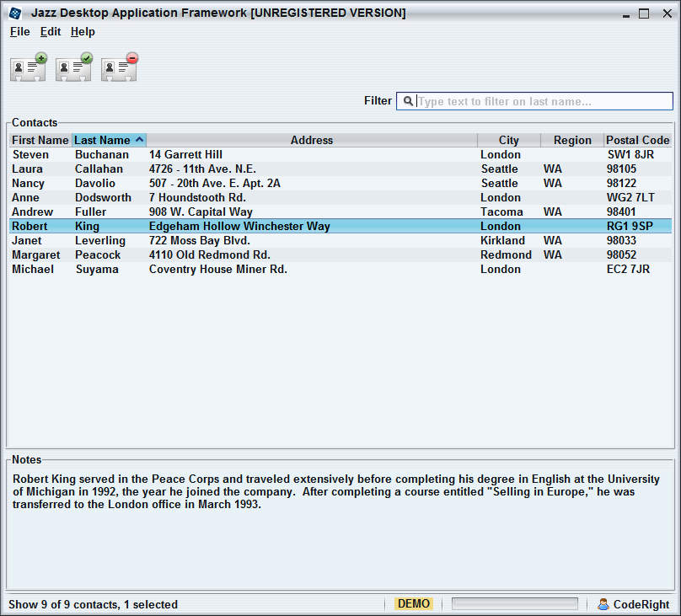Click postal code SW1 8JR
The image size is (681, 616).
click(630, 154)
